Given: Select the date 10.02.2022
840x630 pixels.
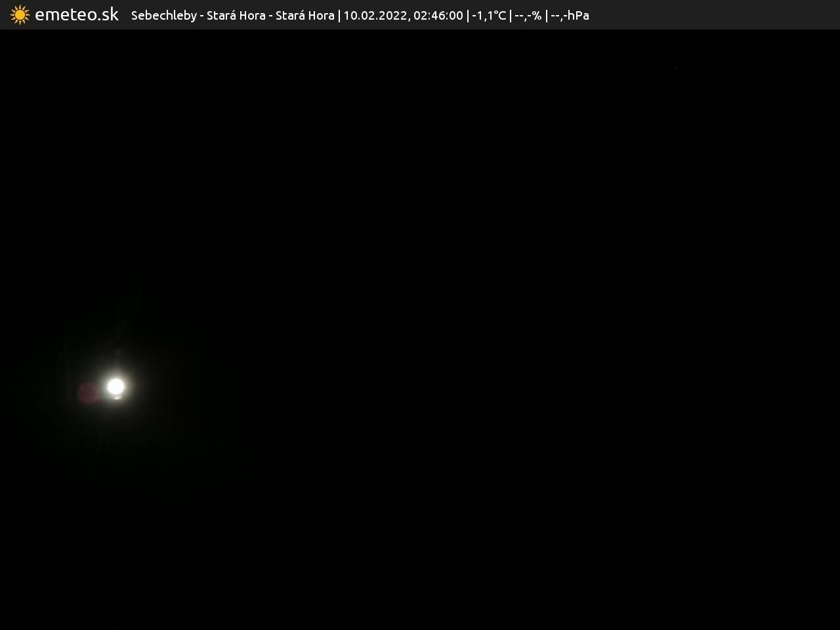Looking at the screenshot, I should pos(375,15).
